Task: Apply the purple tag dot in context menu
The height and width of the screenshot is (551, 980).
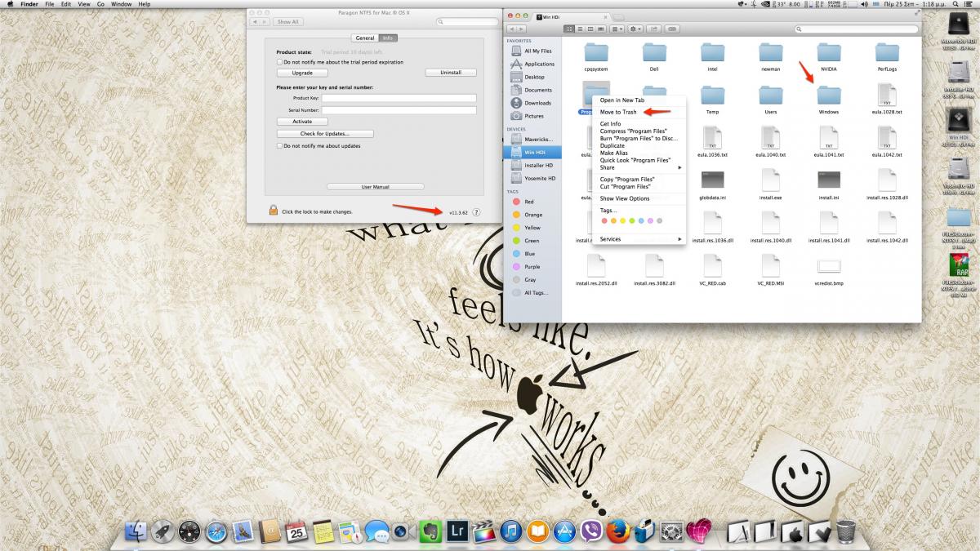Action: pyautogui.click(x=649, y=221)
